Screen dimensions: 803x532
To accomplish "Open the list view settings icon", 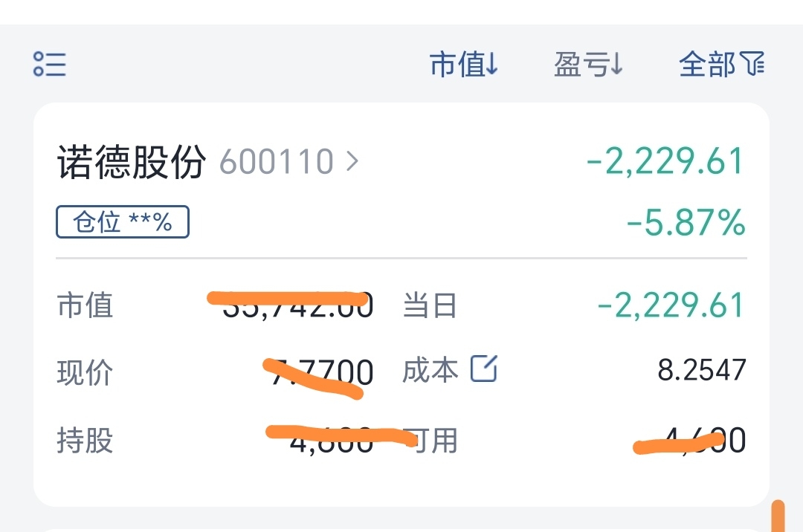I will click(50, 64).
